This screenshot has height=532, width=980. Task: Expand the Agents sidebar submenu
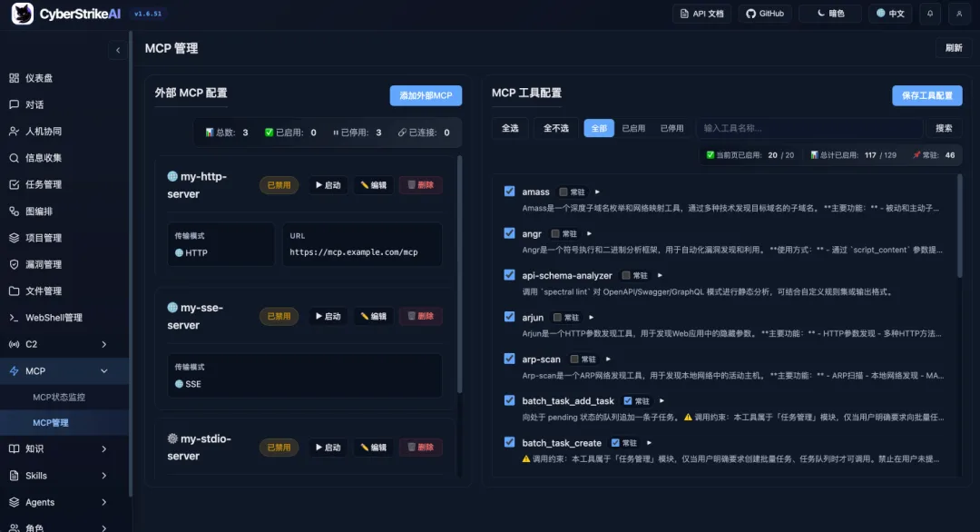103,502
